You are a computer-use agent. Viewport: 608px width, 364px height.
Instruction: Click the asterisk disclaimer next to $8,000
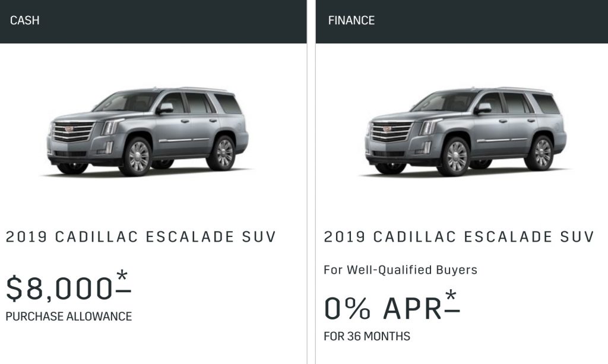pyautogui.click(x=122, y=281)
